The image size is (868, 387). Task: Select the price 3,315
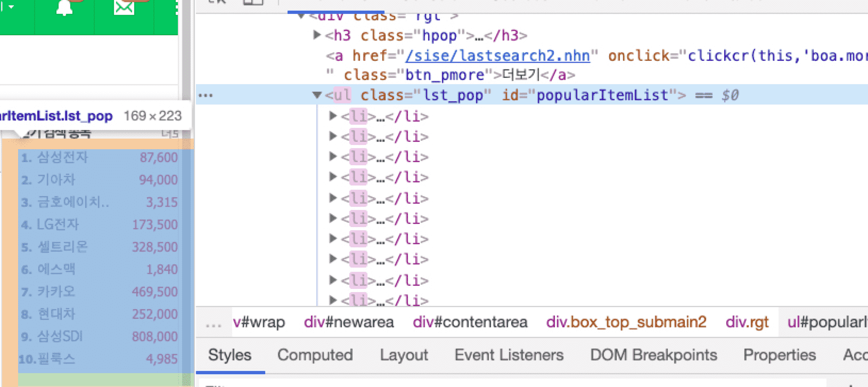click(162, 202)
